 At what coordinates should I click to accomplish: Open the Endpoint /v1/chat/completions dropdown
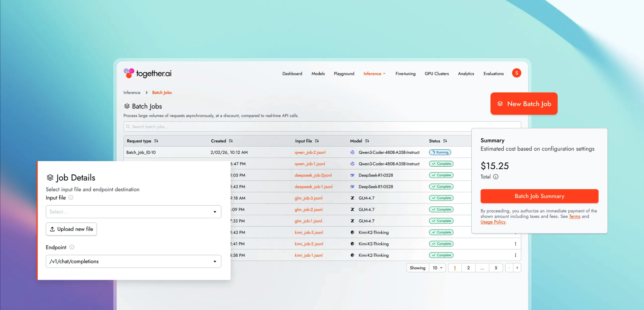(x=133, y=261)
